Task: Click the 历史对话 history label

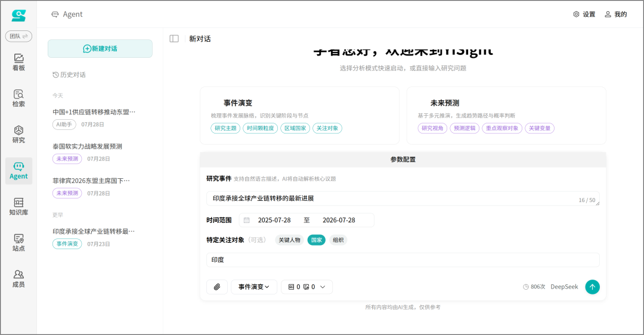Action: pos(69,75)
